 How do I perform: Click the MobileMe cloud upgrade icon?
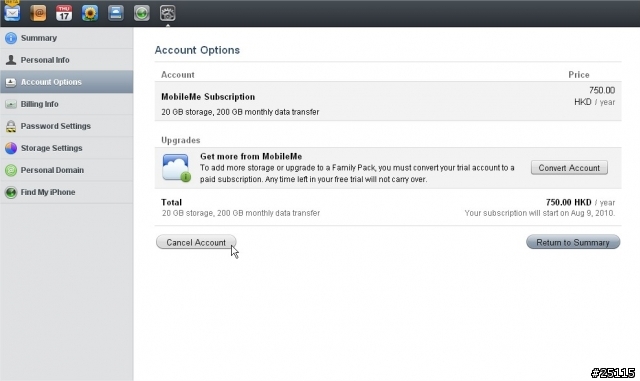point(176,167)
